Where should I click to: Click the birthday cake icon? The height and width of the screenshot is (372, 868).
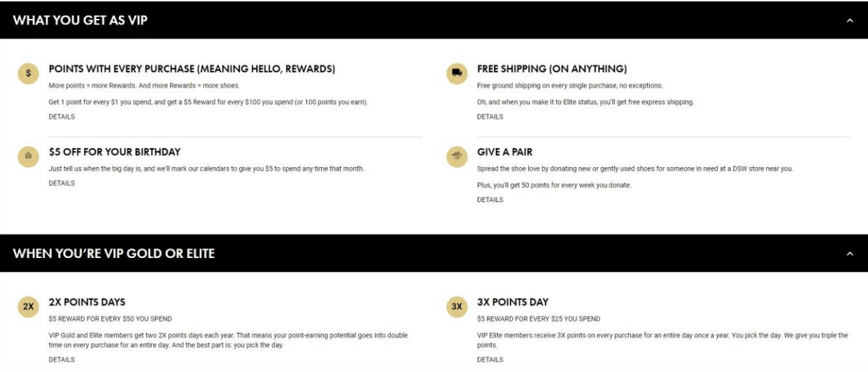coord(28,156)
